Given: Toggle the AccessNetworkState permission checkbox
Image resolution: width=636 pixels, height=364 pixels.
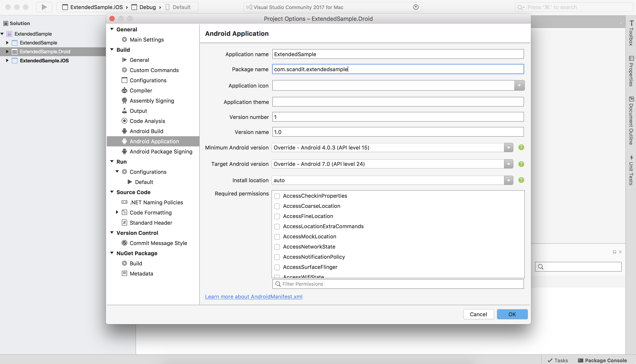Looking at the screenshot, I should (x=277, y=247).
